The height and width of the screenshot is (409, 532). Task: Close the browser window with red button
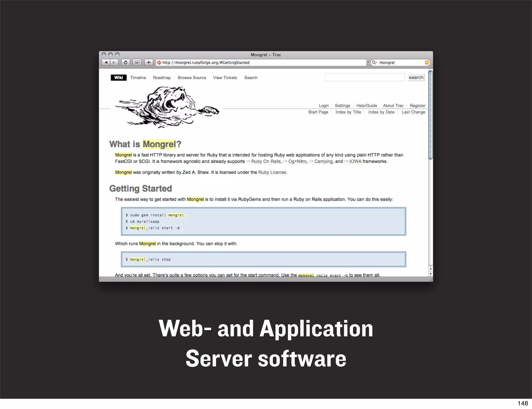pos(104,54)
